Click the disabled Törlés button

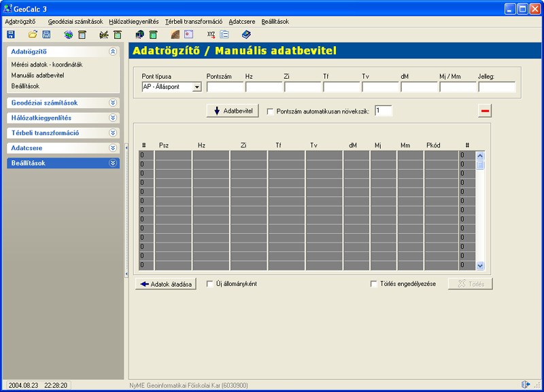pos(470,284)
